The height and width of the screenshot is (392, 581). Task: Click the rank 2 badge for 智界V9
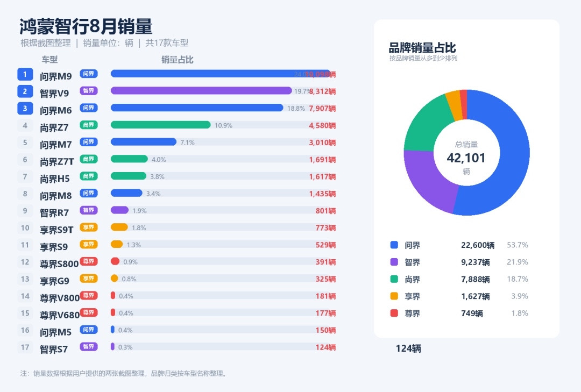tap(25, 91)
